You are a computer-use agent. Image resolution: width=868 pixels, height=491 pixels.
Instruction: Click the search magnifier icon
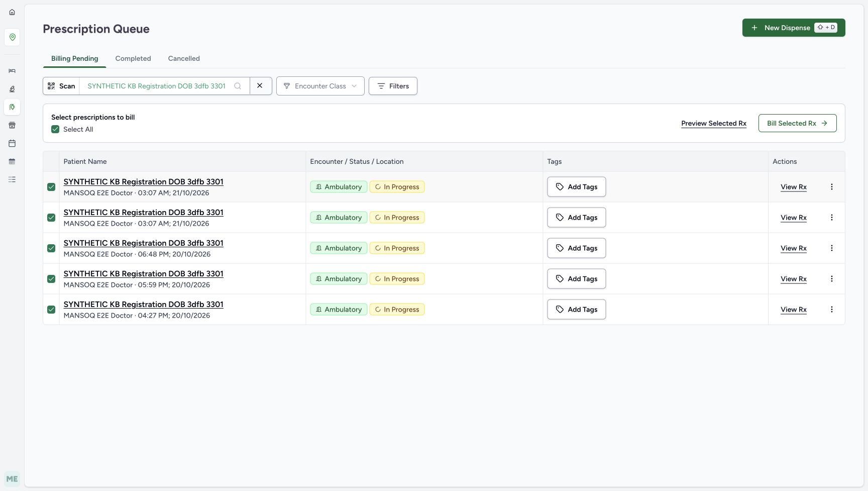click(238, 86)
